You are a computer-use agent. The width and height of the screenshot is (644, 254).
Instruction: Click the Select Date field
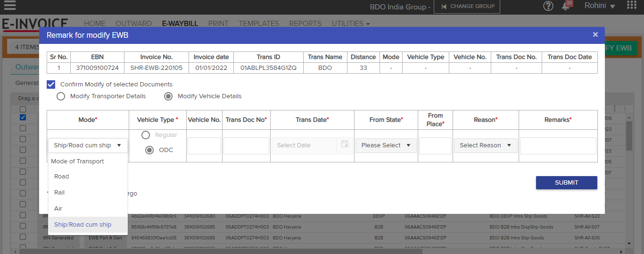coord(305,145)
